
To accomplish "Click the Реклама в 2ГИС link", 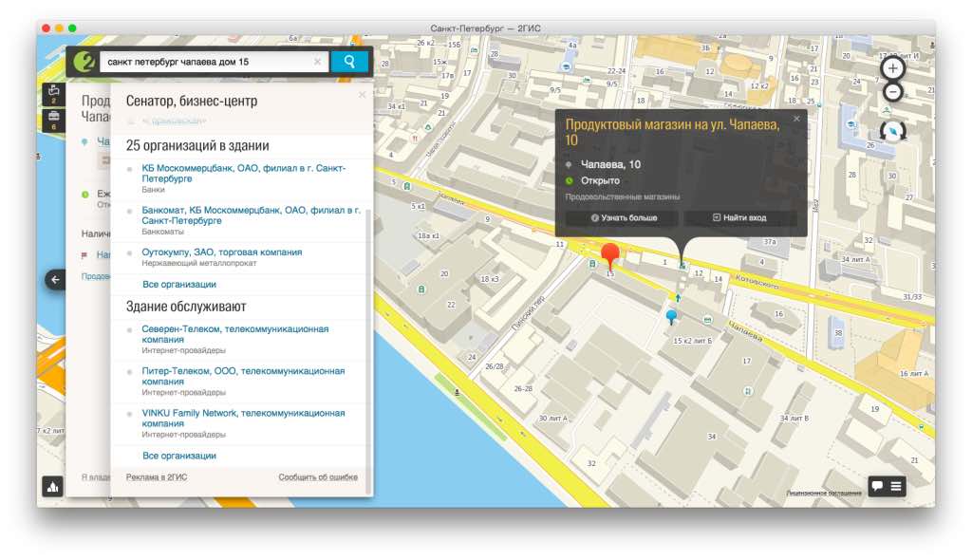I will 157,476.
